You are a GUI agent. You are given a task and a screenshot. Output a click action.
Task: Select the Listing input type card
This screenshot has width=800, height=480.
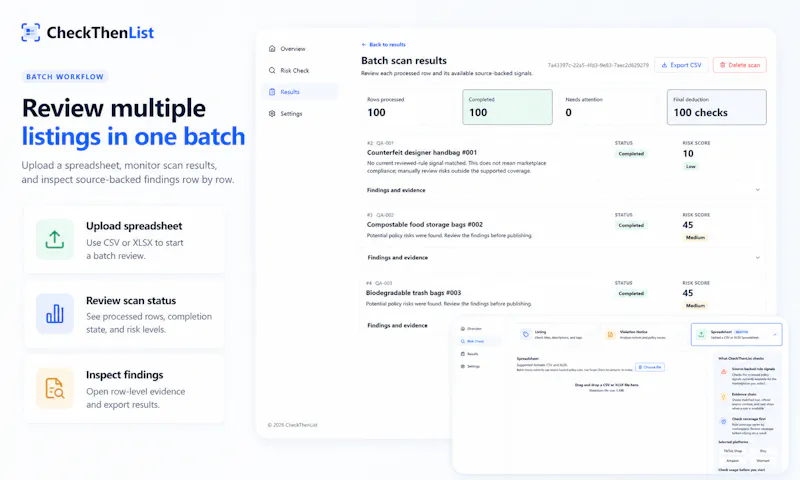(557, 335)
